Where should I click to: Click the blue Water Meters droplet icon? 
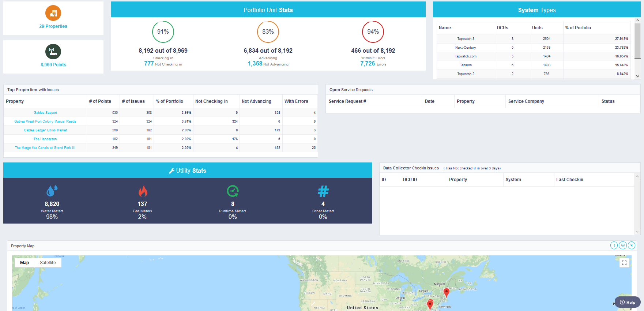52,191
